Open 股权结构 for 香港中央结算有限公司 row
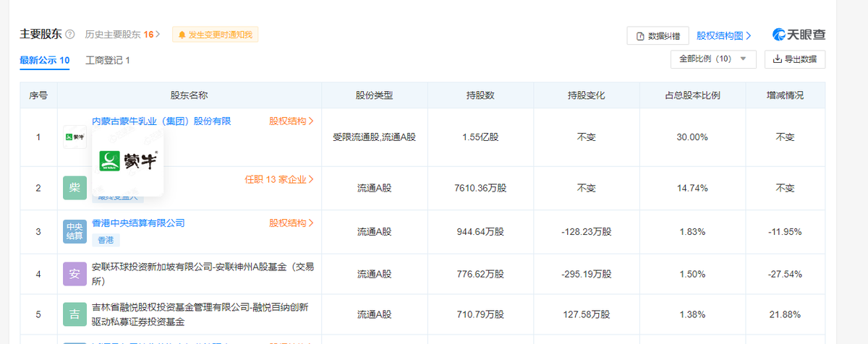This screenshot has width=868, height=344. click(x=292, y=223)
